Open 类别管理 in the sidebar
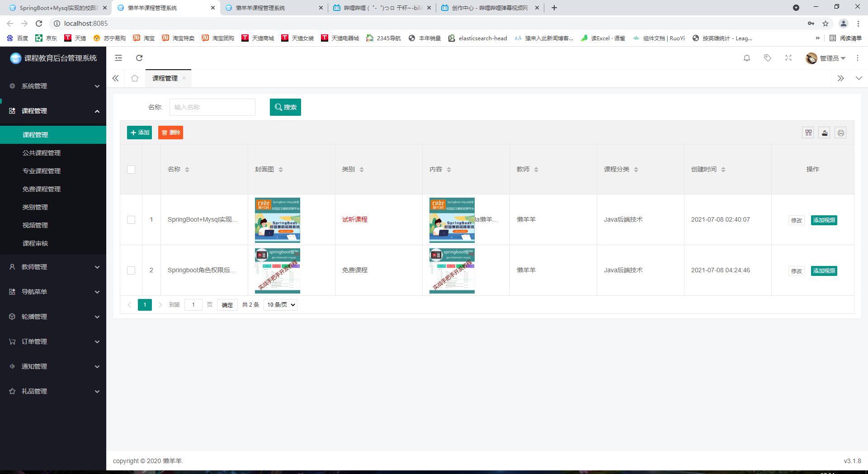This screenshot has width=868, height=474. coord(53,207)
